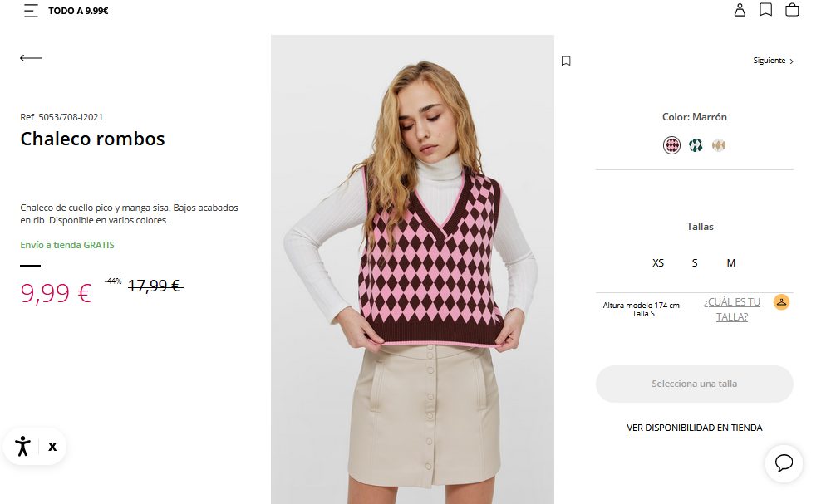Open the accessibility figure icon
The image size is (831, 504).
click(x=22, y=447)
